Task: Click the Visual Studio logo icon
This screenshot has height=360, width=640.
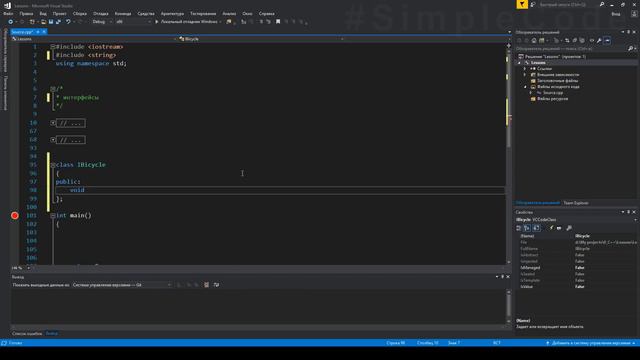Action: click(x=7, y=5)
